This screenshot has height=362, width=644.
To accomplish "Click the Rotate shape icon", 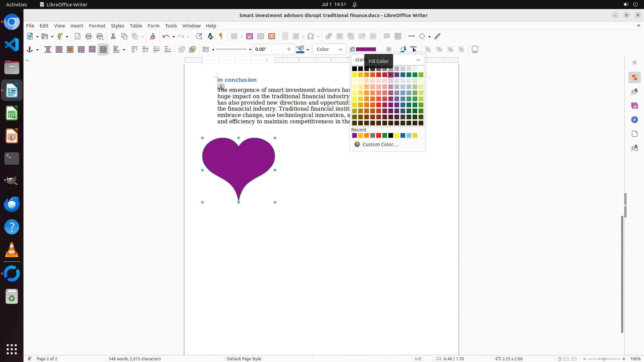I will 403,50.
